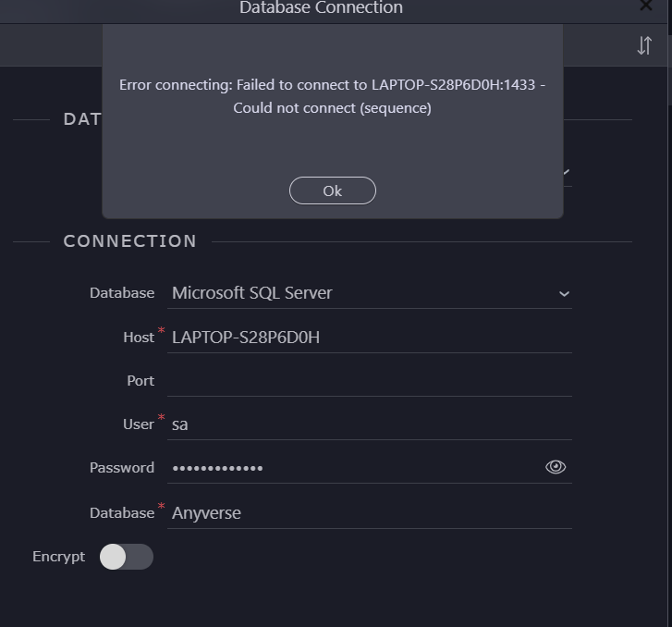672x627 pixels.
Task: Click the Host field label
Action: [139, 337]
